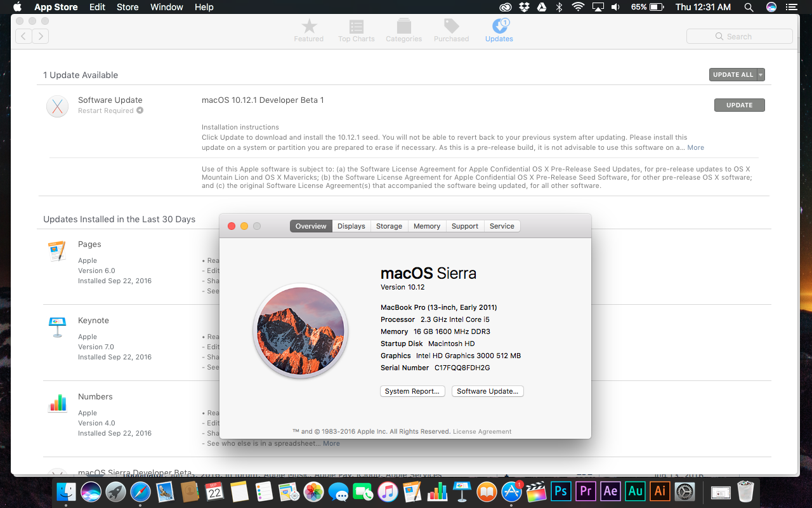Open Photos from the Dock

(x=313, y=491)
